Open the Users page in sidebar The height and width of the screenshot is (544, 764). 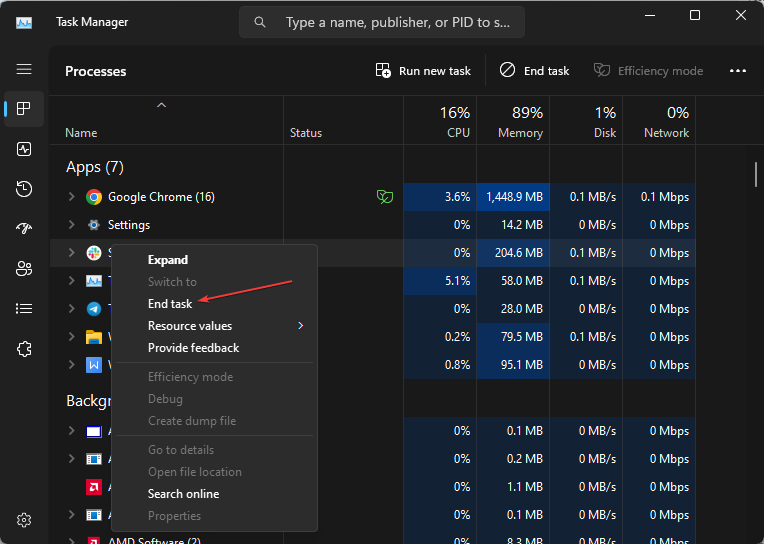[x=24, y=269]
